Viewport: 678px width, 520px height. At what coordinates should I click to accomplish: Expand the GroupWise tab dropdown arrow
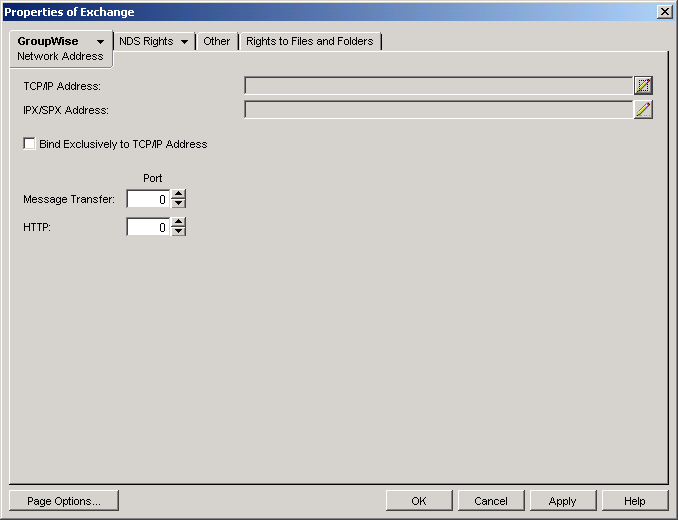tap(100, 42)
